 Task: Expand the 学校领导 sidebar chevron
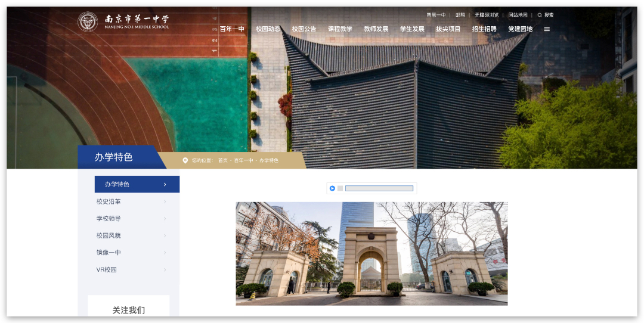(165, 219)
